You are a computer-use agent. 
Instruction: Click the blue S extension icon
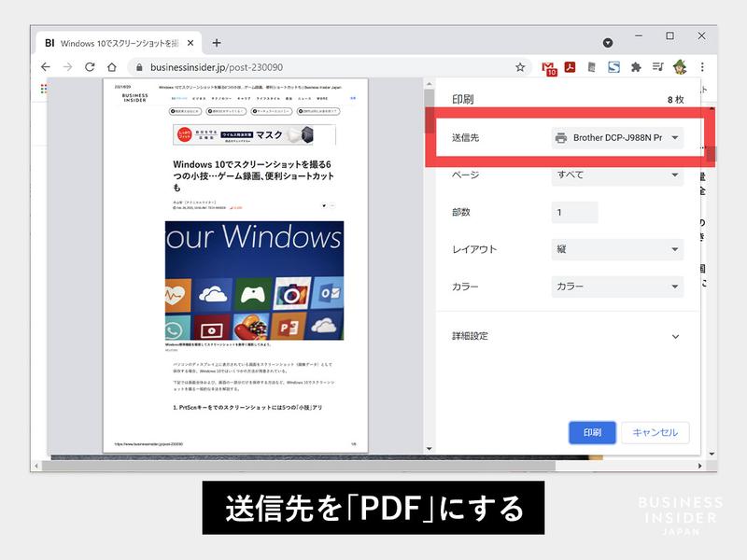coord(614,67)
